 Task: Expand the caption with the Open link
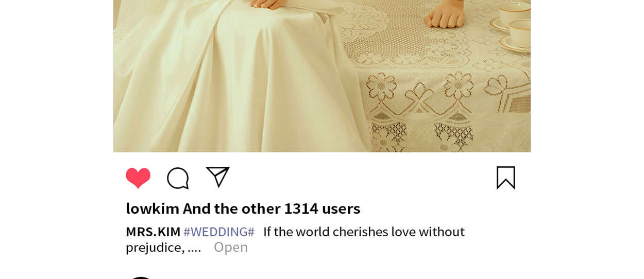click(231, 247)
